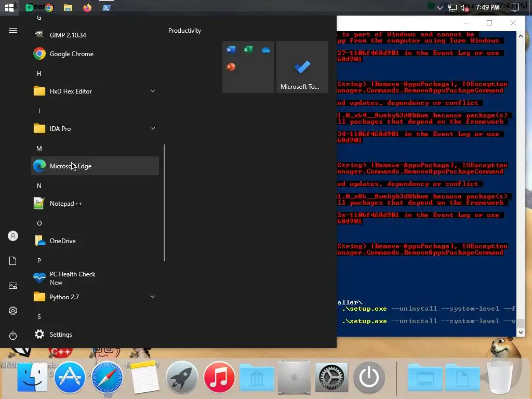Launch PowerPoint from the Productivity tile folder
The image size is (532, 399).
231,67
